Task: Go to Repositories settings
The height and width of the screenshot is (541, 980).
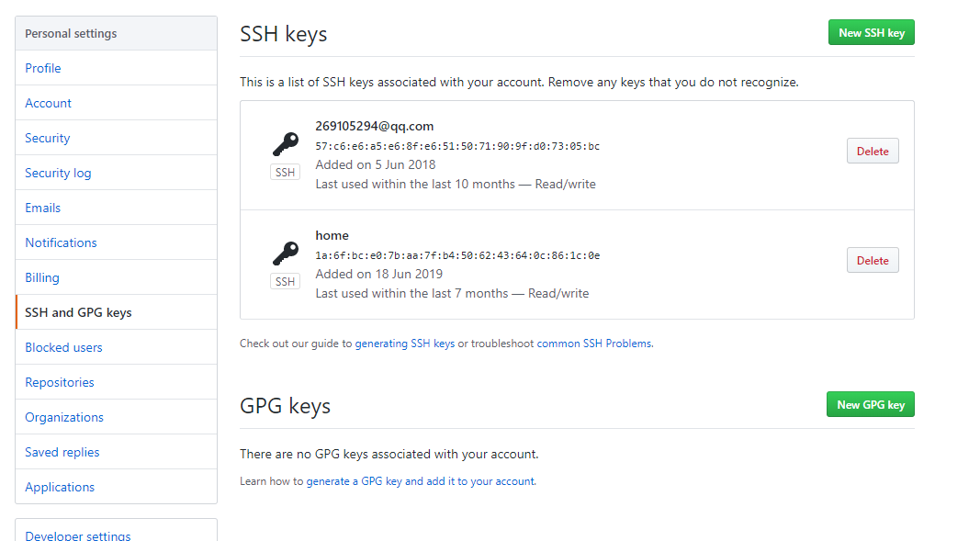Action: [60, 382]
